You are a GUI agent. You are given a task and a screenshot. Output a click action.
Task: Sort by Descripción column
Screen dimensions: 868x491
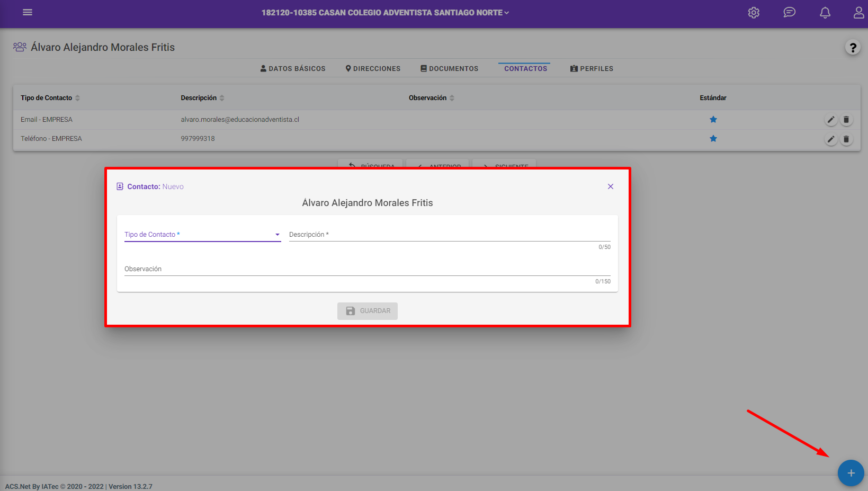(203, 98)
